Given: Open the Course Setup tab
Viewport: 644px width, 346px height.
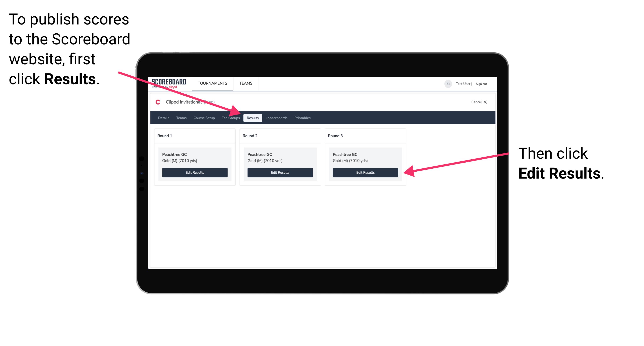Looking at the screenshot, I should coord(204,118).
